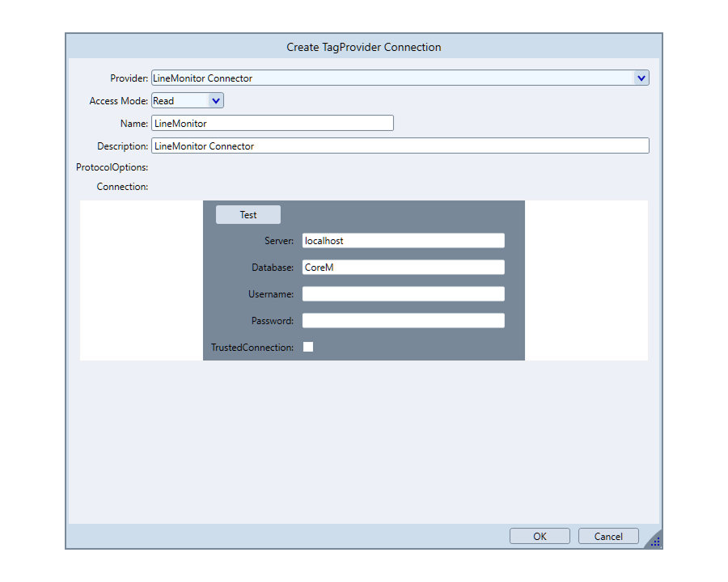Focus the Description text field
728x582 pixels.
400,146
